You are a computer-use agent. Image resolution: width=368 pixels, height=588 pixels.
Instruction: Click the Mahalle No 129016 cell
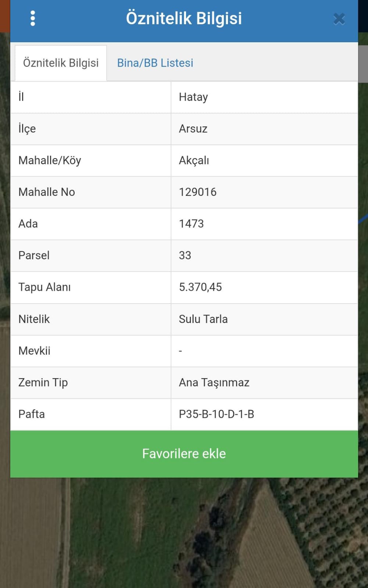(198, 192)
